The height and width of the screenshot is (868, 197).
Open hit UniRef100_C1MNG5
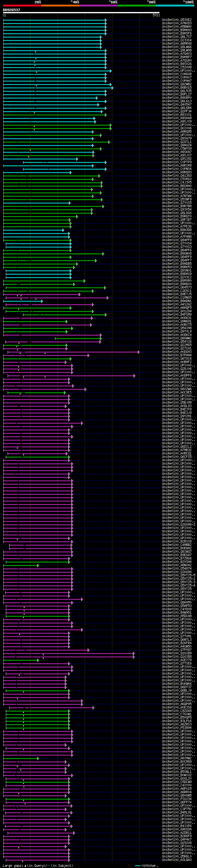point(177,297)
